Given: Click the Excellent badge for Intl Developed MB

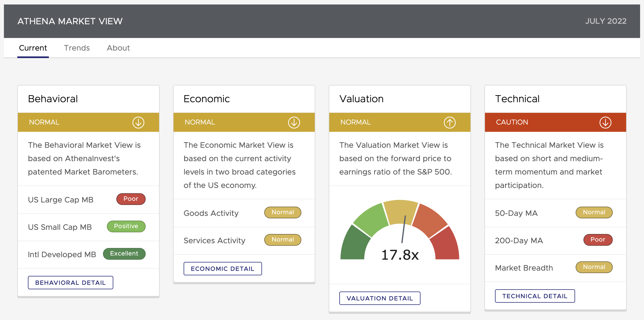Looking at the screenshot, I should pos(124,254).
